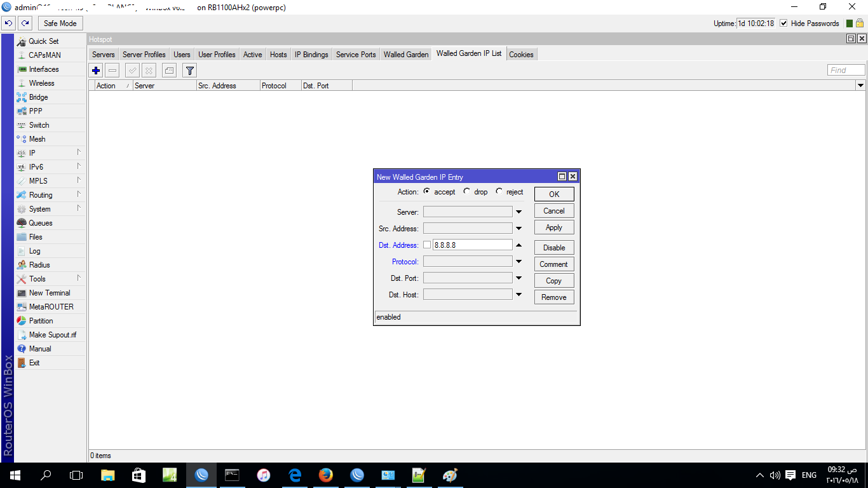Screen dimensions: 868x488
Task: Open the funnel Filter icon in Hotspot toolbar
Action: [x=190, y=71]
